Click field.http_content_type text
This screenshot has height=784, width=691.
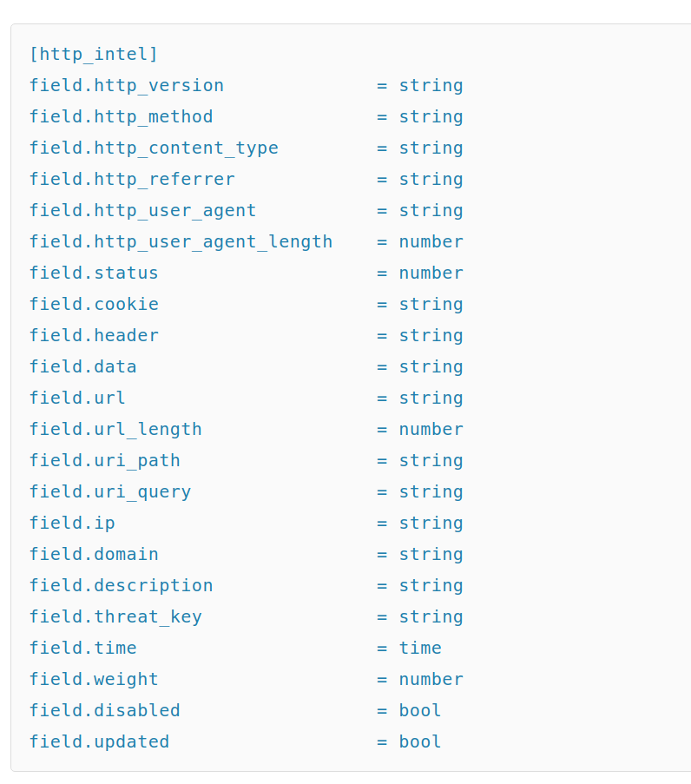click(x=154, y=148)
